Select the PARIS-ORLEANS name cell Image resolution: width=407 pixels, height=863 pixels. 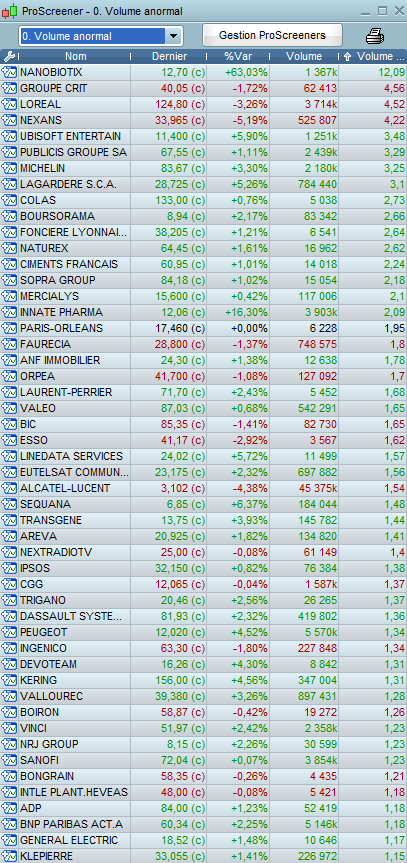tap(74, 328)
